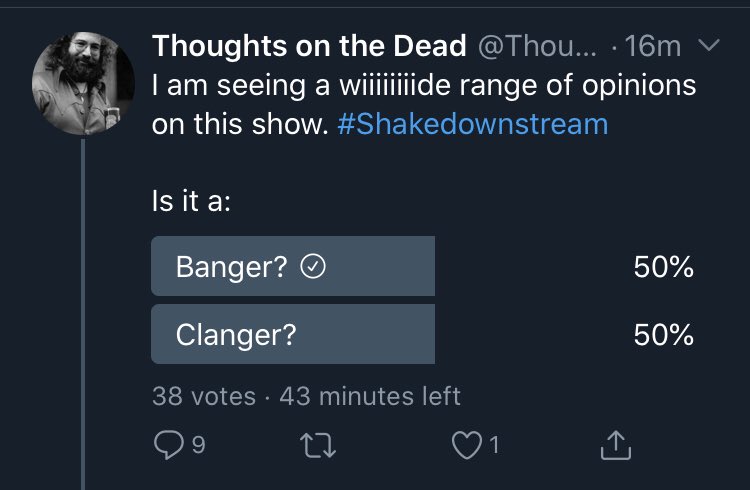Open Thoughts on the Dead display name
This screenshot has width=750, height=490.
click(x=309, y=46)
